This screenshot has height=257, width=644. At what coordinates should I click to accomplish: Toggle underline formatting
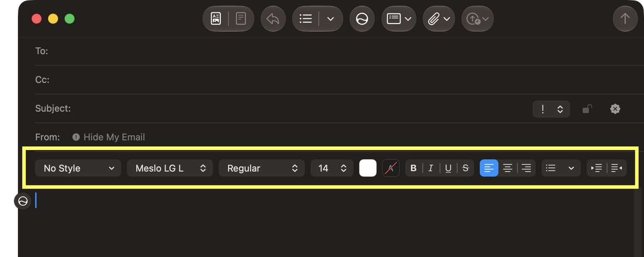tap(448, 168)
